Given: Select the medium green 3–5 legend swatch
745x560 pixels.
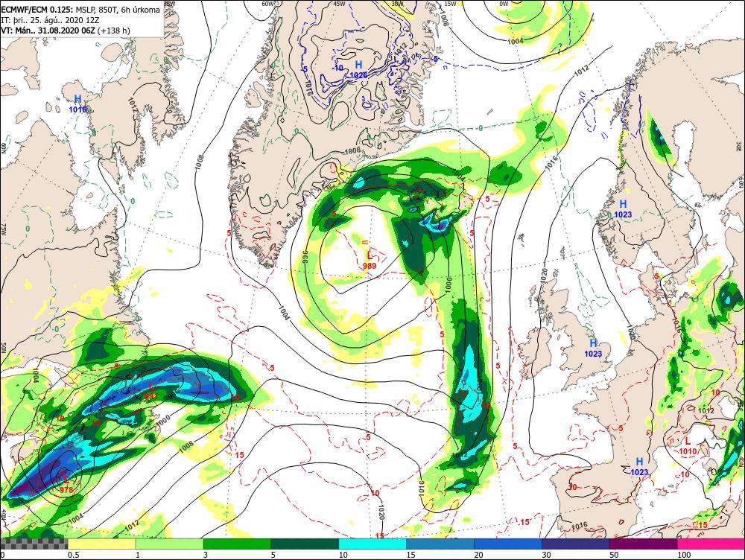Looking at the screenshot, I should coord(237,544).
